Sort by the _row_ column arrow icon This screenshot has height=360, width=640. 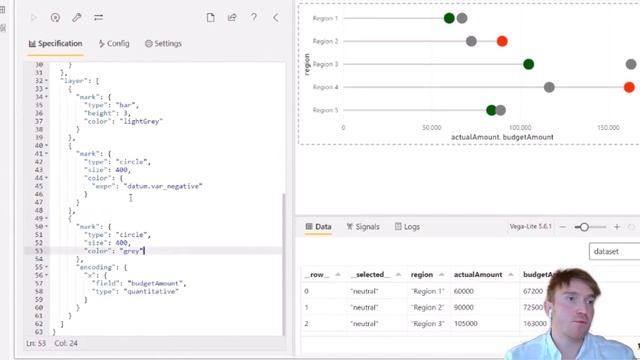(x=338, y=275)
